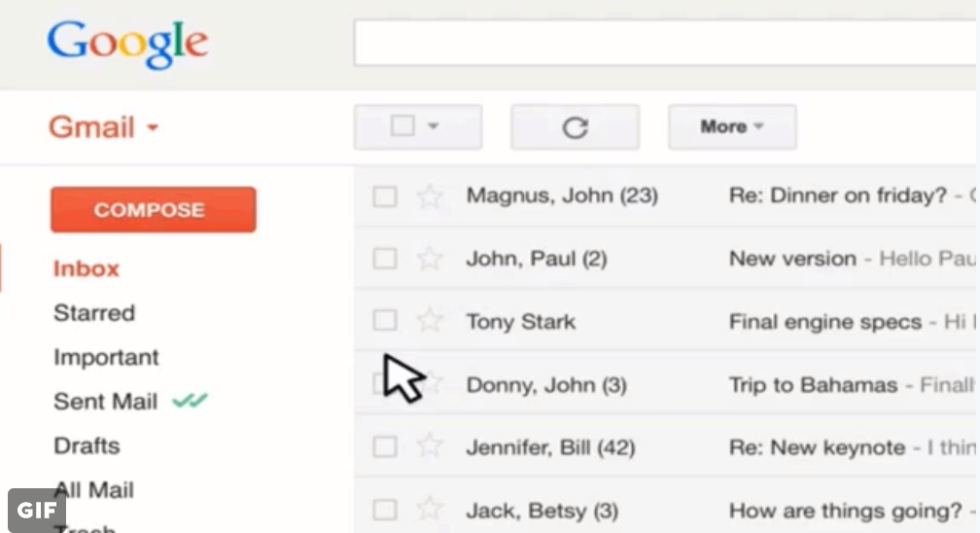Star the John, Paul conversation

[430, 259]
